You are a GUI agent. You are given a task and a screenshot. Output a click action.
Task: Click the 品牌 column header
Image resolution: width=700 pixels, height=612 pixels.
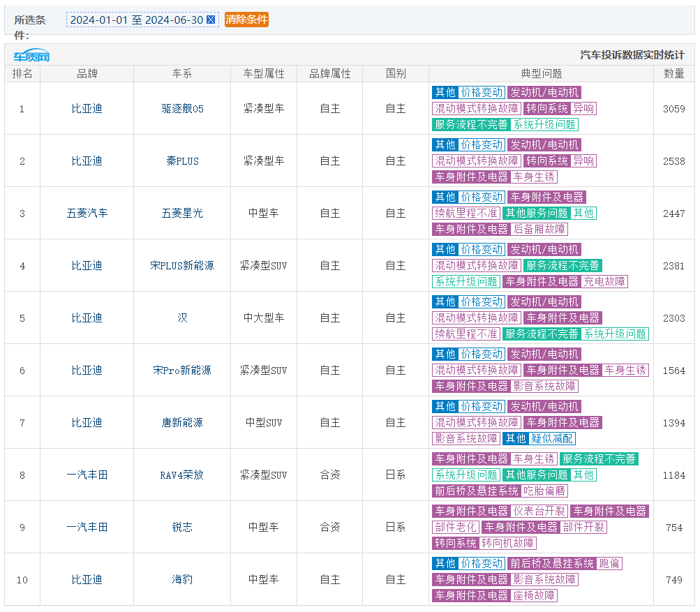87,74
